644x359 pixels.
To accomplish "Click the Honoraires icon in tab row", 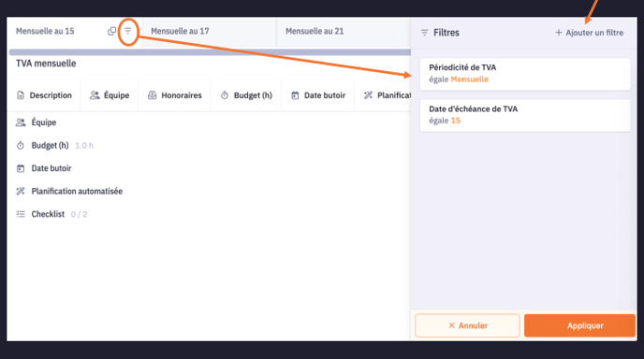I will (x=152, y=95).
